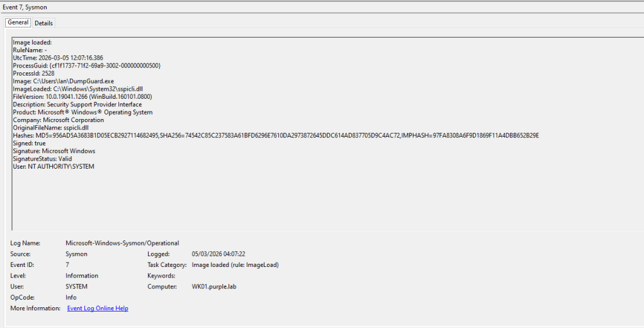The height and width of the screenshot is (328, 644).
Task: Select the General tab
Action: click(x=18, y=23)
